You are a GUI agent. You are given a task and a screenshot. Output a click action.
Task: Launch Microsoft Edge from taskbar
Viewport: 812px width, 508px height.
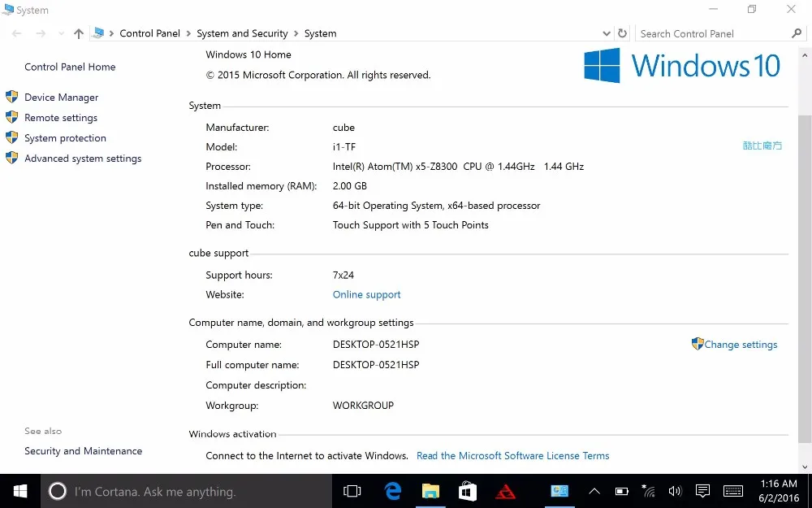(393, 491)
